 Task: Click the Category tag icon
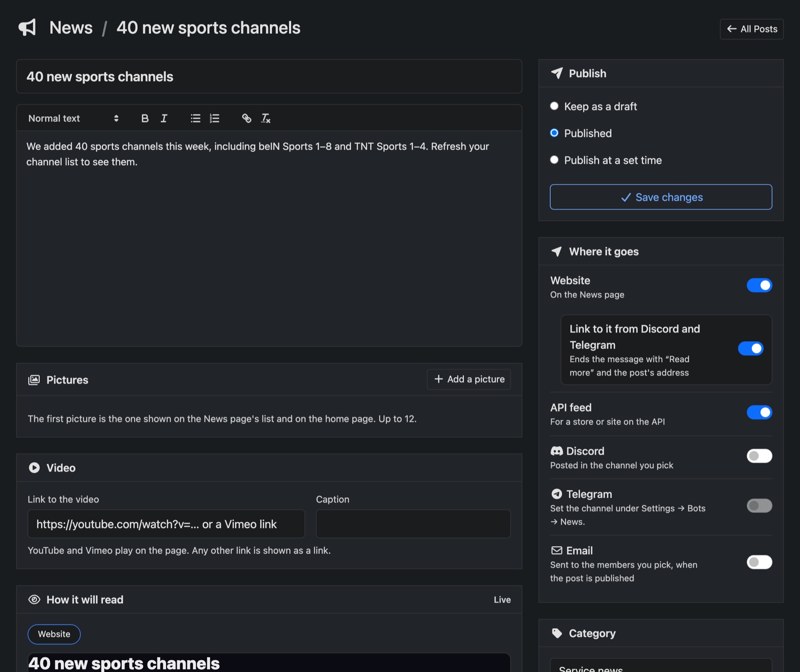coord(557,633)
